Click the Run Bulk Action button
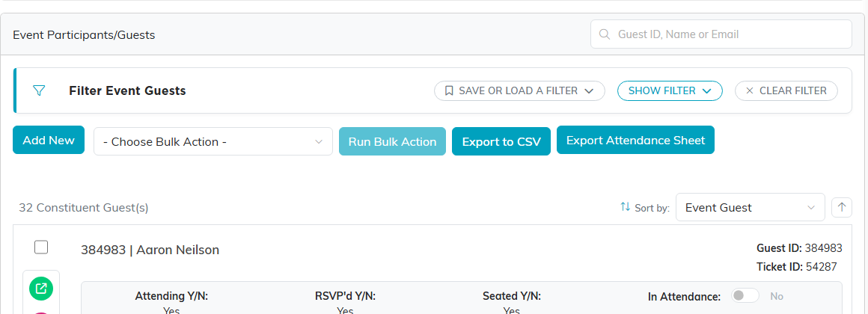This screenshot has height=314, width=868. [393, 141]
